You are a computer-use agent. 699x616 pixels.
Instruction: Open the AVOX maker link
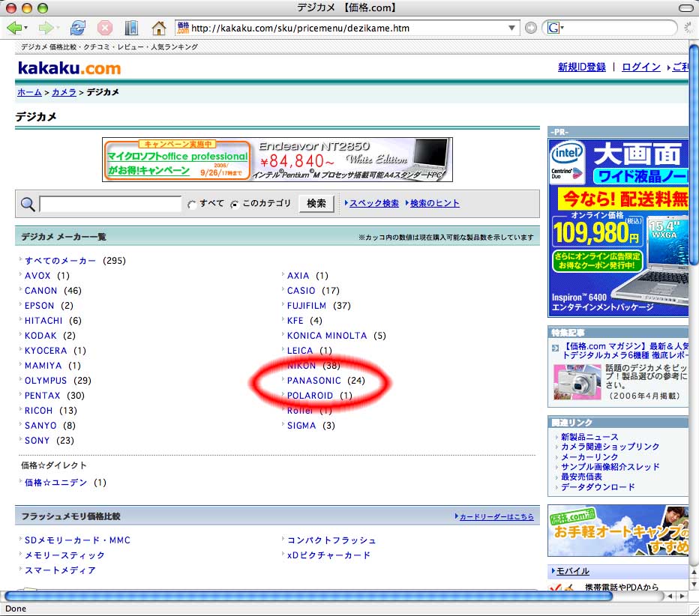[37, 276]
